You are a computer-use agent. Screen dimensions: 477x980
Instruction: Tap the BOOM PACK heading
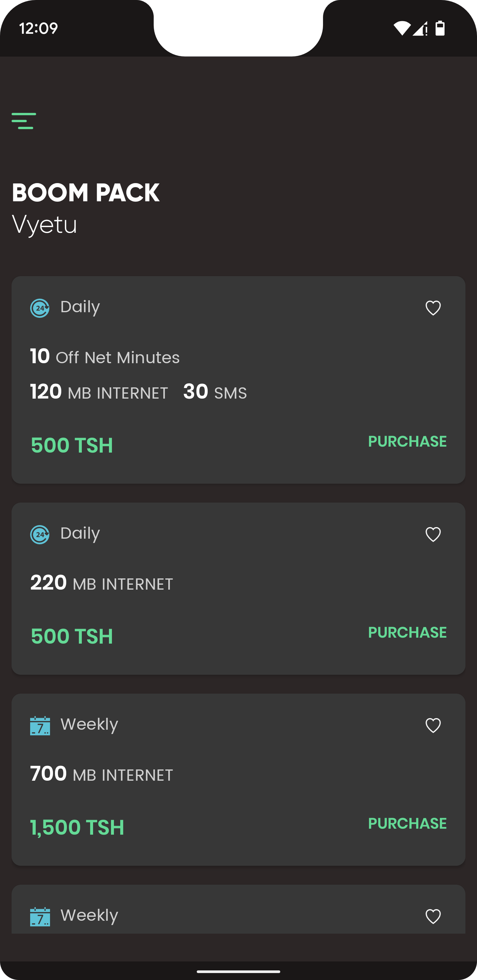(86, 192)
